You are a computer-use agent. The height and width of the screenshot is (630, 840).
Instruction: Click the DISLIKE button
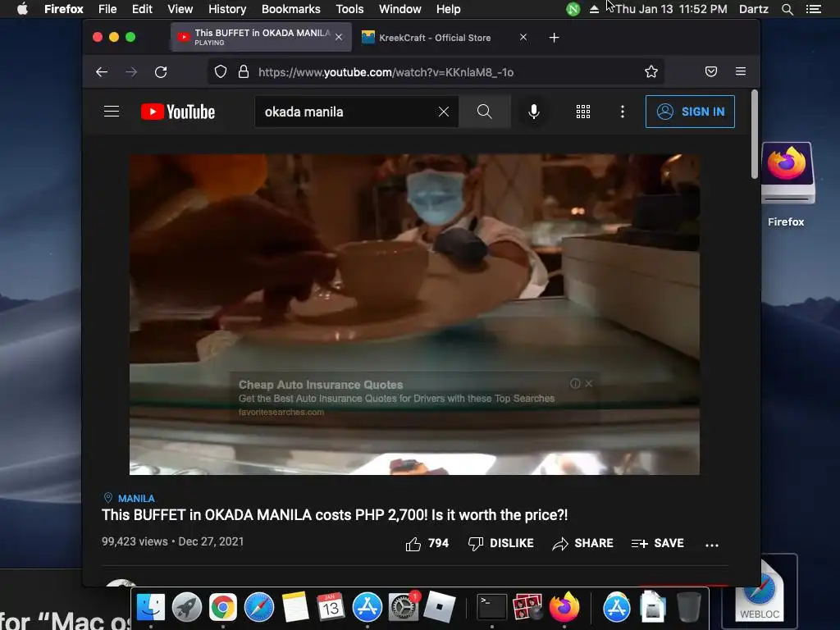pos(501,544)
